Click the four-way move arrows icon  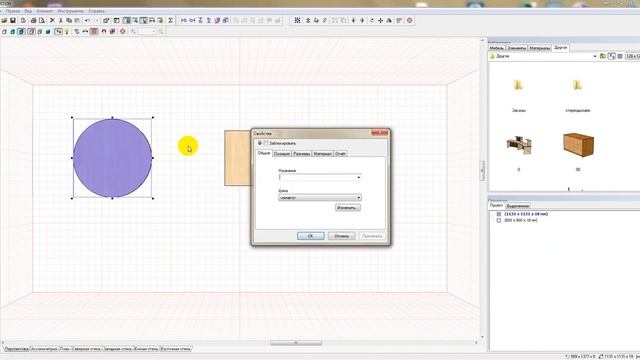(x=380, y=20)
